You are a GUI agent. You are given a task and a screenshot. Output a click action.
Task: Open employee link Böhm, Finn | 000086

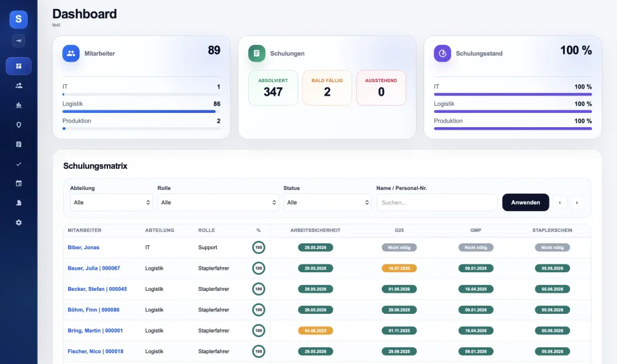93,310
